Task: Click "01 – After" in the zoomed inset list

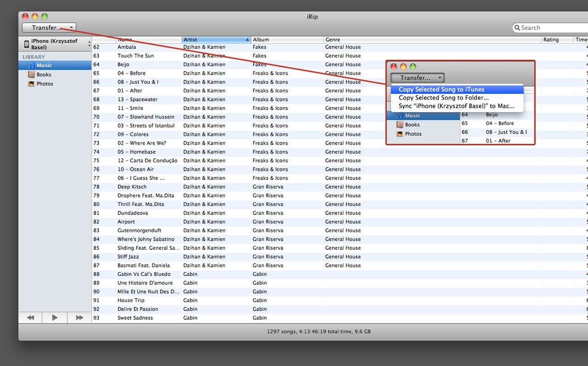Action: (x=498, y=141)
